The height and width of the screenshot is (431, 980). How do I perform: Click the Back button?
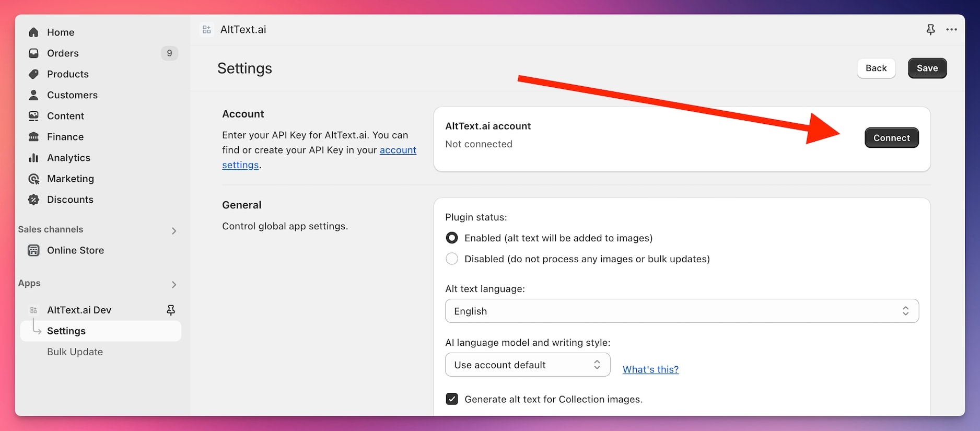click(876, 68)
